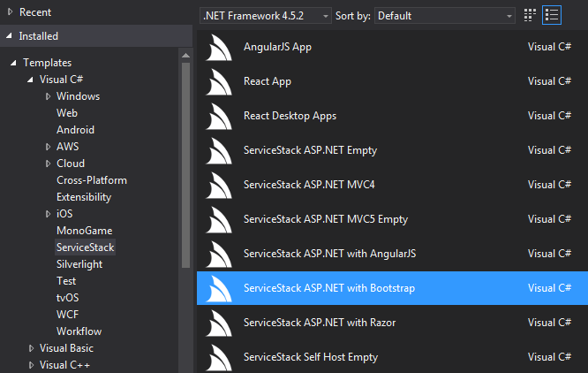Click the ServiceStack Self Host Empty icon
This screenshot has height=373, width=588.
(219, 358)
